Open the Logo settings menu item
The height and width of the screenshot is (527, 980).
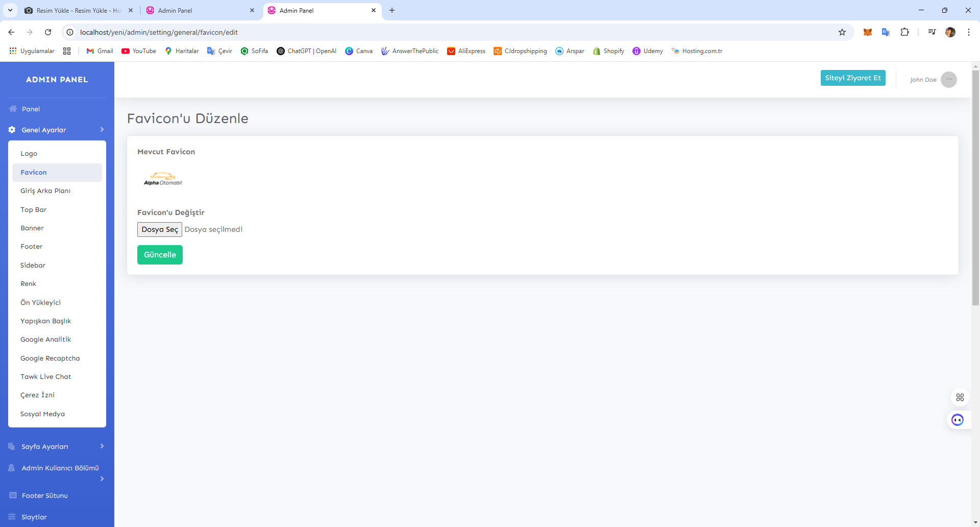(x=29, y=154)
